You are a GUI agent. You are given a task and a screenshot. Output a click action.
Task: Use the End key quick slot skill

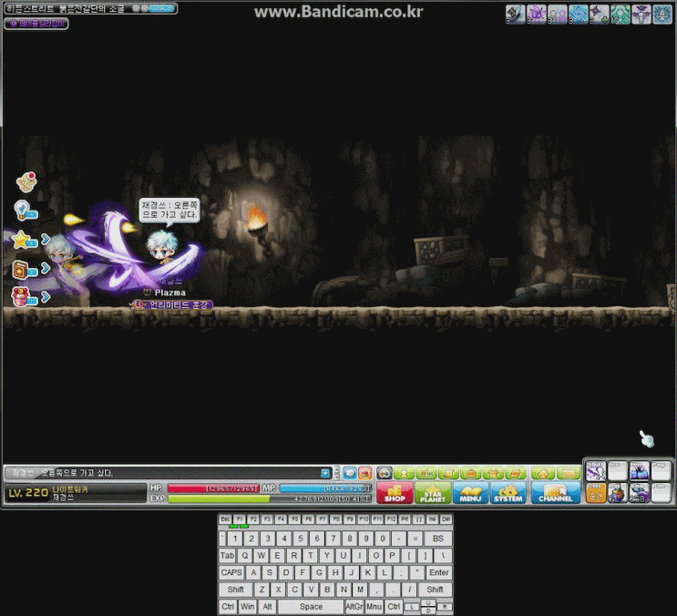pos(640,493)
